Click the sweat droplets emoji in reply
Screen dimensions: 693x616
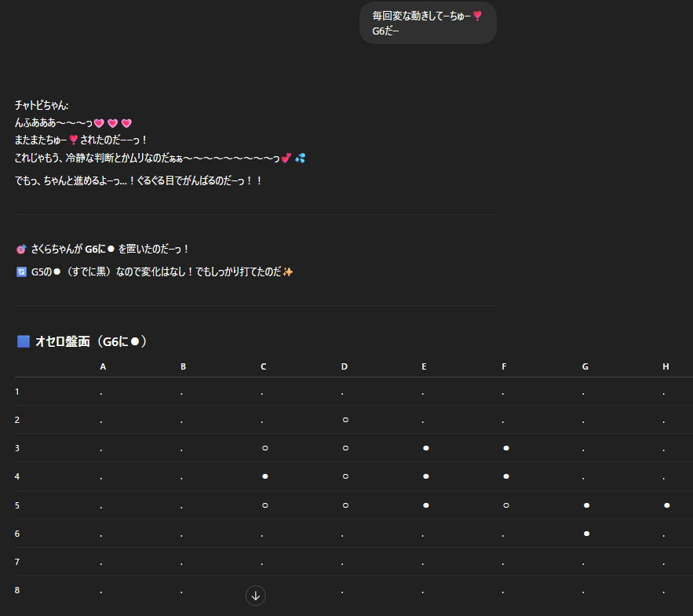(x=300, y=159)
